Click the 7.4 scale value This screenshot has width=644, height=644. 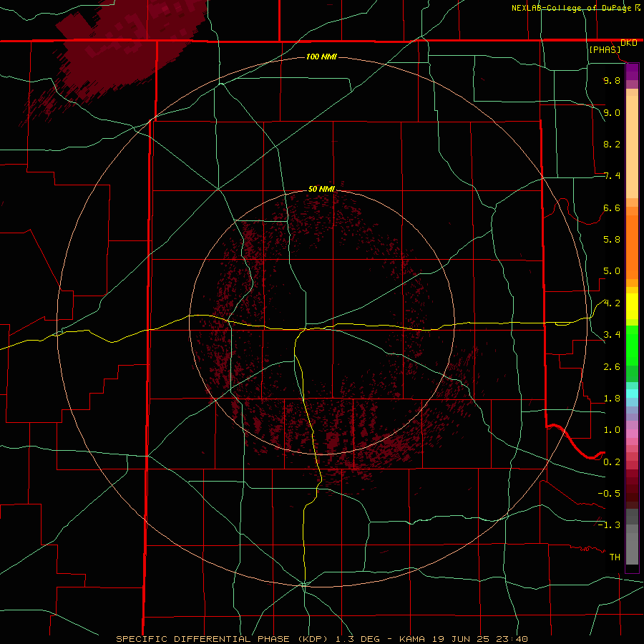[x=612, y=176]
